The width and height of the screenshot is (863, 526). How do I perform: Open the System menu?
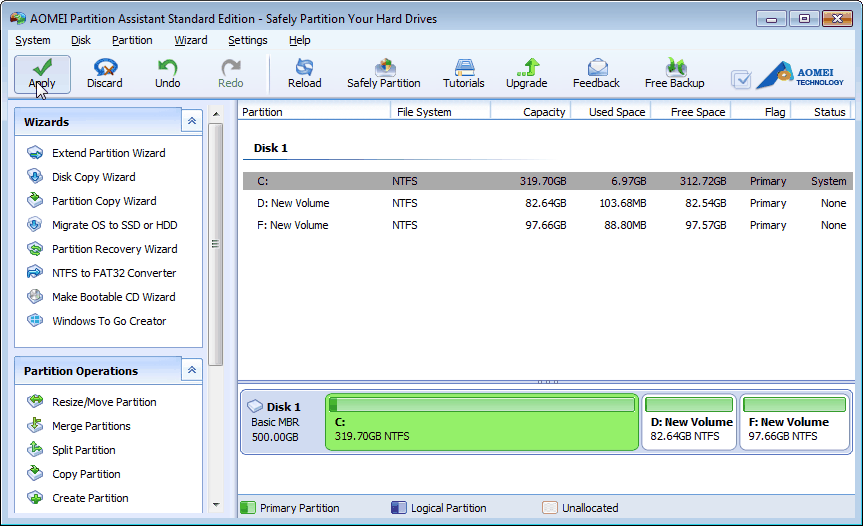click(32, 40)
